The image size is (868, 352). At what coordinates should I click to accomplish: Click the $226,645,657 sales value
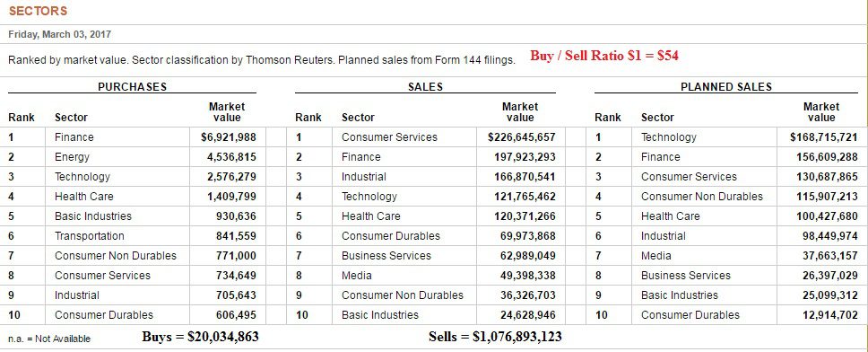[522, 136]
